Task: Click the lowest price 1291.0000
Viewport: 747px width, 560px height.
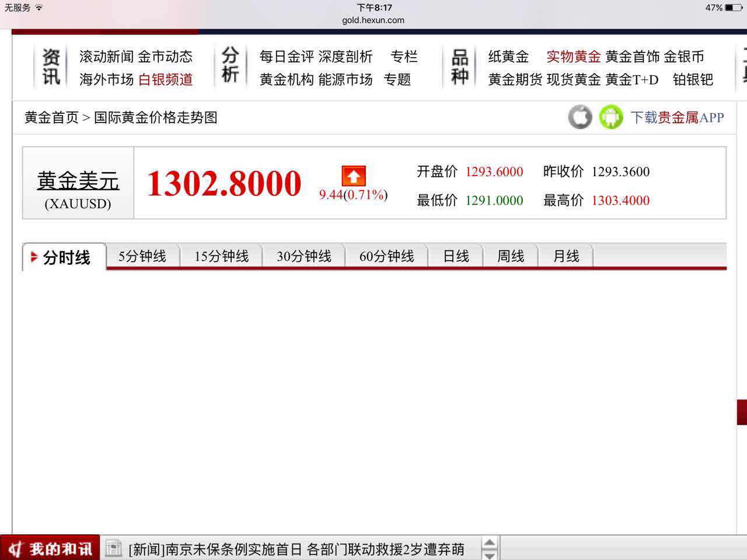Action: (x=494, y=200)
